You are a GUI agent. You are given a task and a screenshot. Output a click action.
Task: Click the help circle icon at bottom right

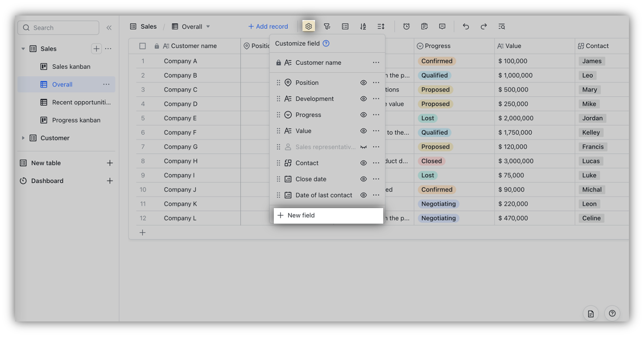click(612, 313)
